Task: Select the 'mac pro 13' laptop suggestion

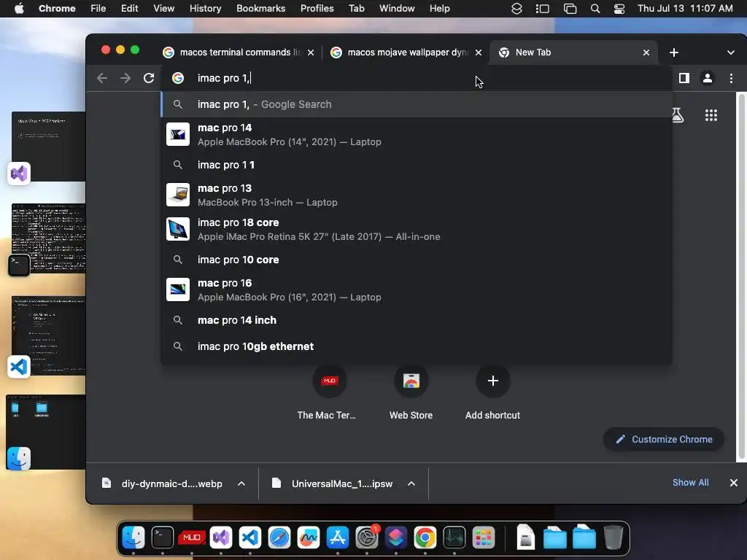Action: coord(417,195)
